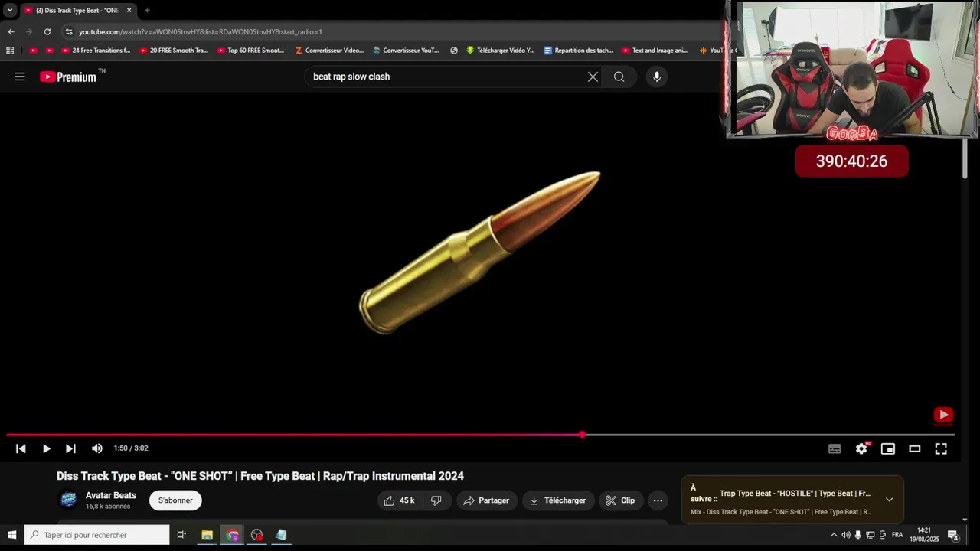Open the Text and Image ani... bookmark
980x551 pixels.
[x=655, y=51]
